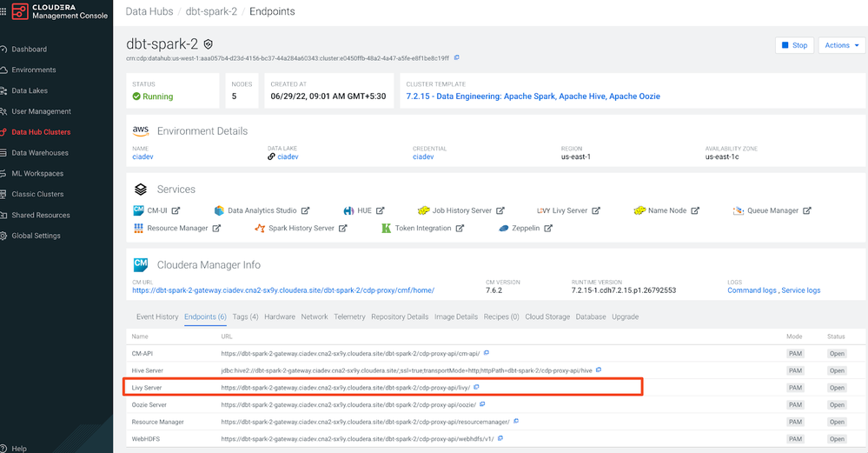Copy the Hive Server JDBC URL

click(599, 370)
